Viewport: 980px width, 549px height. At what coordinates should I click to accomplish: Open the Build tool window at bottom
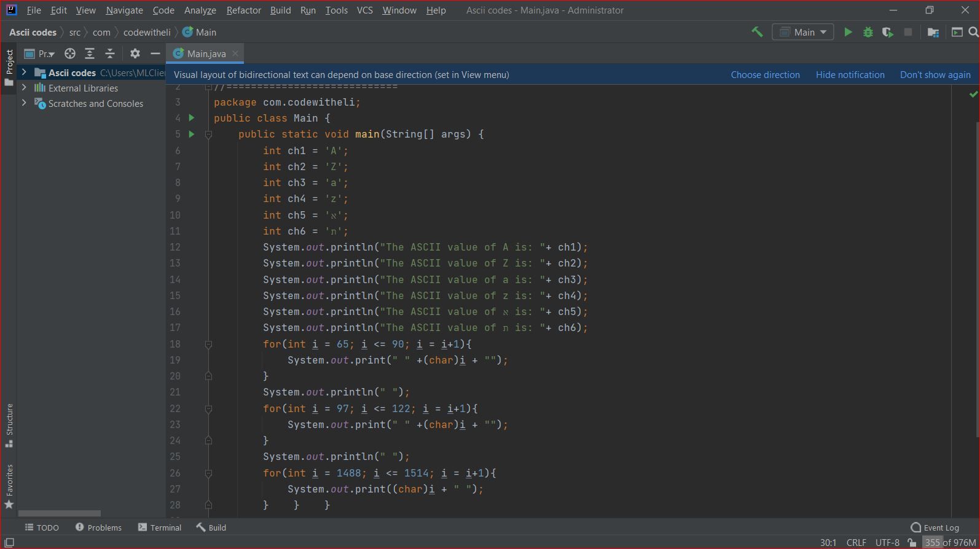pyautogui.click(x=211, y=528)
